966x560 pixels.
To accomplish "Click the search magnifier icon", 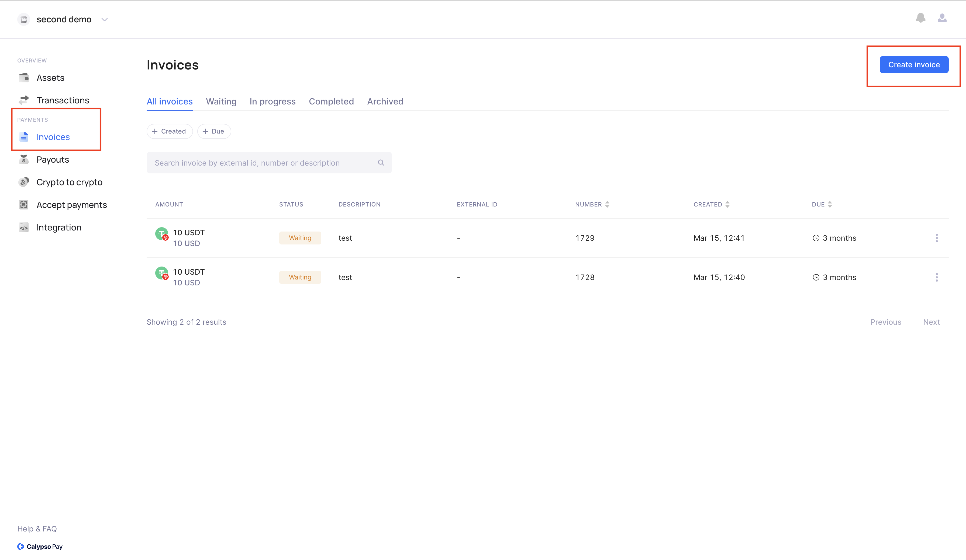I will click(x=381, y=163).
